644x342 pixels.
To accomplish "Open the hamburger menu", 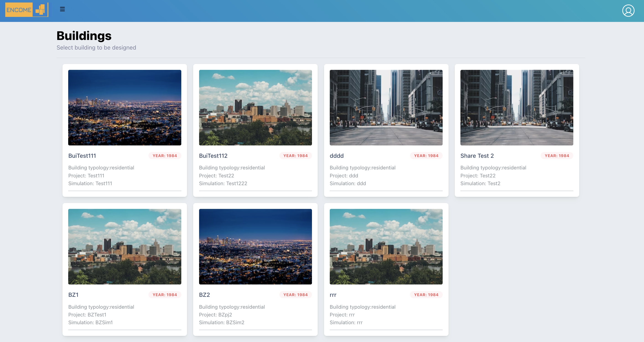I will 62,9.
